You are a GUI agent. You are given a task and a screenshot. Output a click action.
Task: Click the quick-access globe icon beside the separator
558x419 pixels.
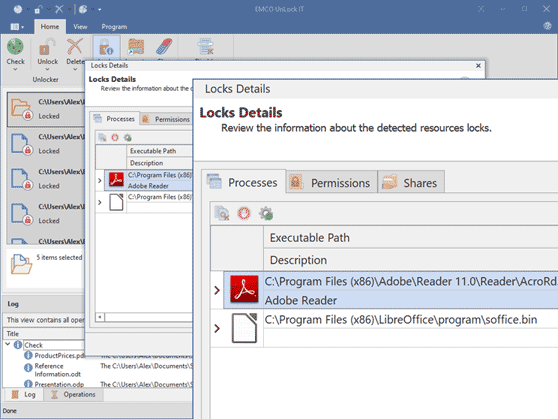point(83,9)
